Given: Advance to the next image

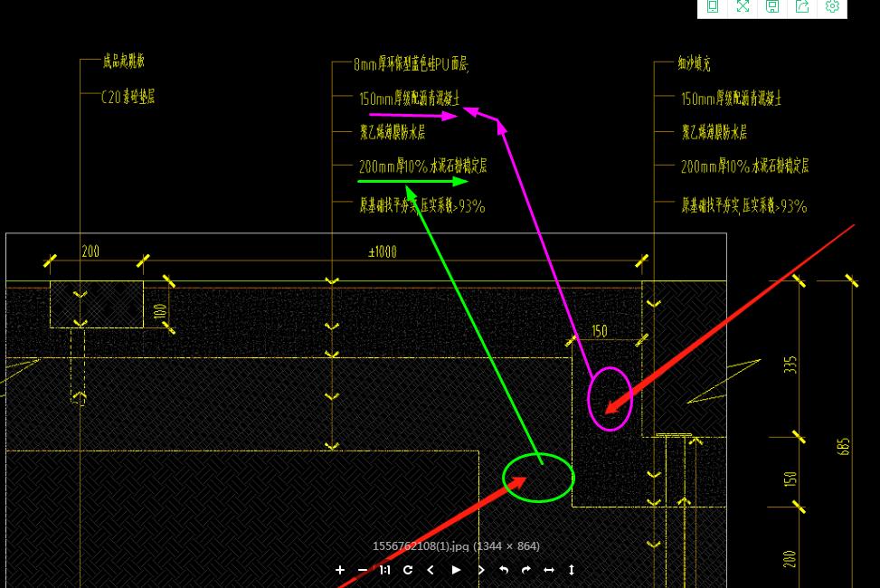Looking at the screenshot, I should (x=481, y=570).
